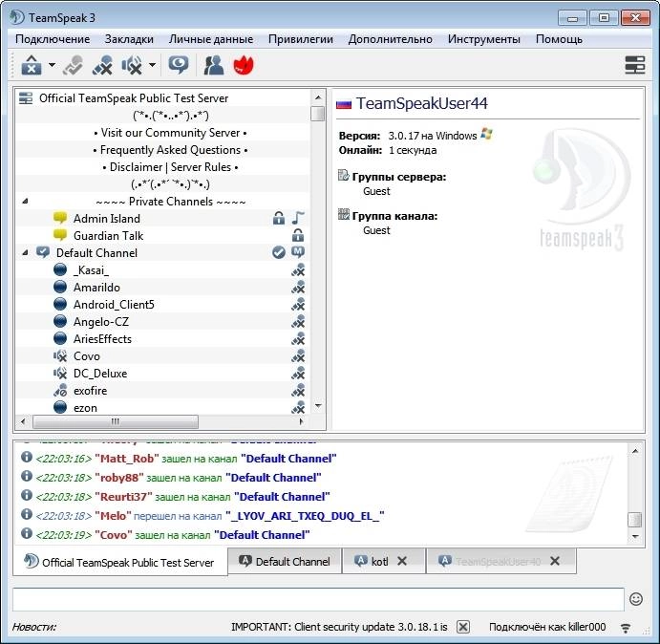This screenshot has height=644, width=660.
Task: Open the Подключение menu
Action: (53, 39)
